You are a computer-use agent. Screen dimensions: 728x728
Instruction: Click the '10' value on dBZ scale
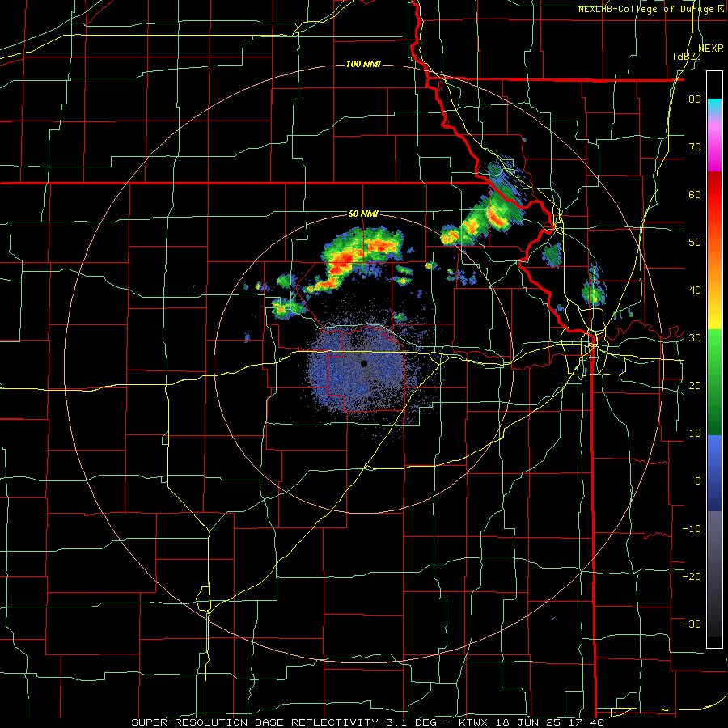(x=695, y=434)
